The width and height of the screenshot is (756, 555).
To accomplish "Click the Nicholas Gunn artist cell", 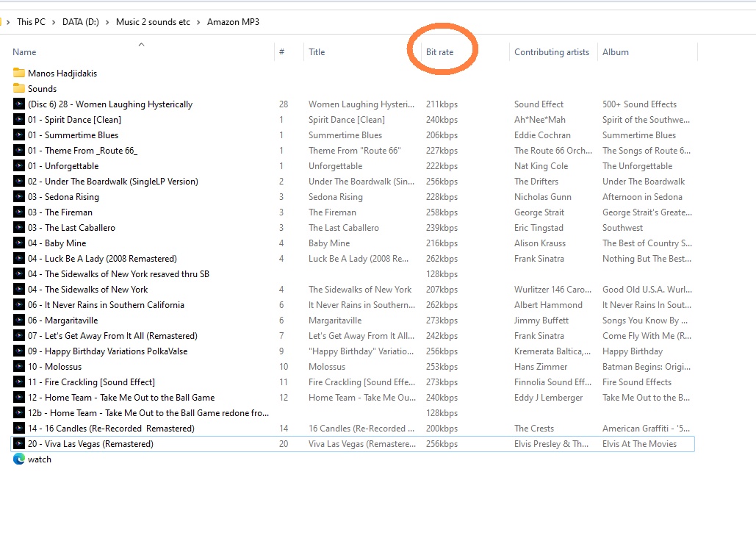I will pyautogui.click(x=542, y=197).
